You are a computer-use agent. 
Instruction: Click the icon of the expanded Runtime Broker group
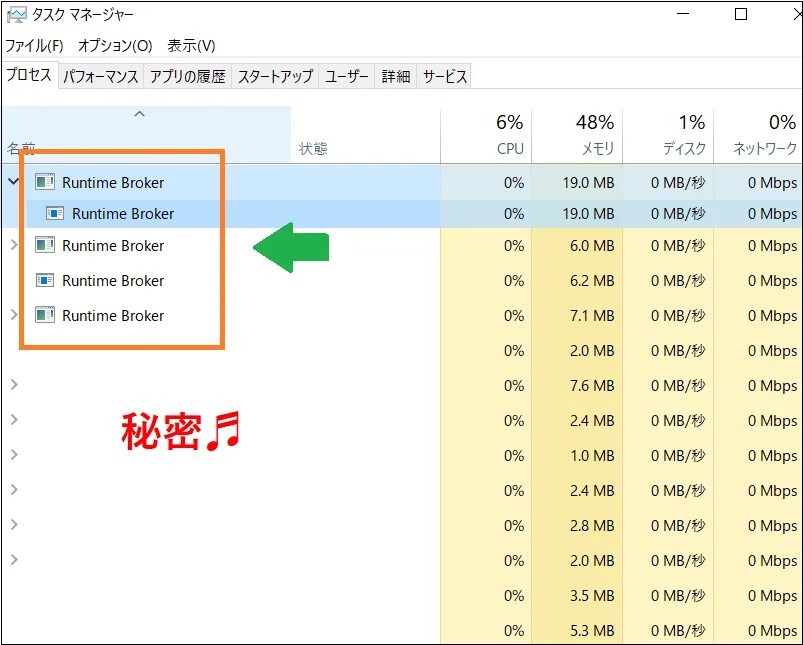(x=45, y=182)
